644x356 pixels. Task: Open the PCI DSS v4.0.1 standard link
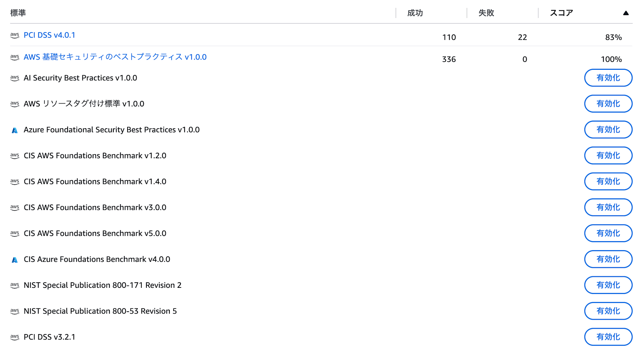[x=49, y=35]
